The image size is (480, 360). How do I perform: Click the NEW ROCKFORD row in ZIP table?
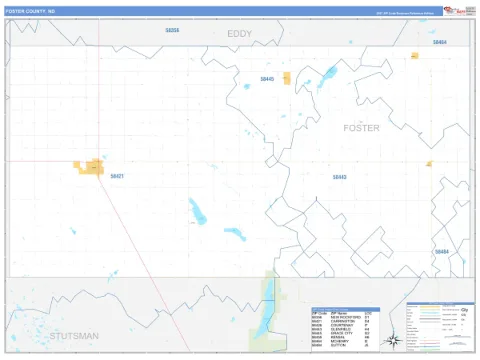(x=341, y=317)
